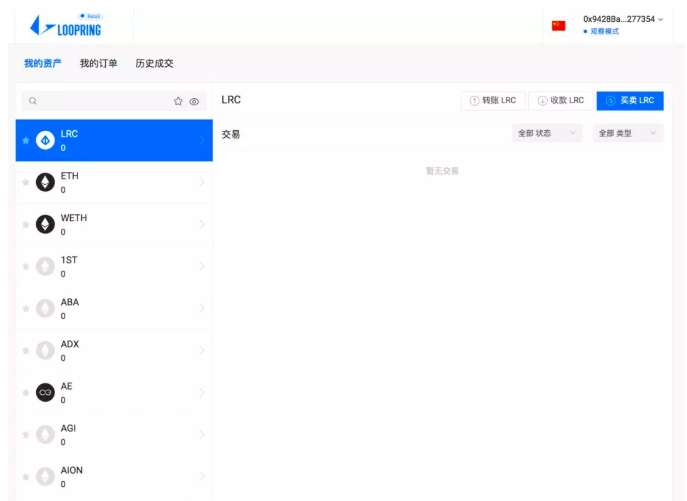The height and width of the screenshot is (501, 687).
Task: Toggle the favorite star for ABA
Action: coord(26,309)
